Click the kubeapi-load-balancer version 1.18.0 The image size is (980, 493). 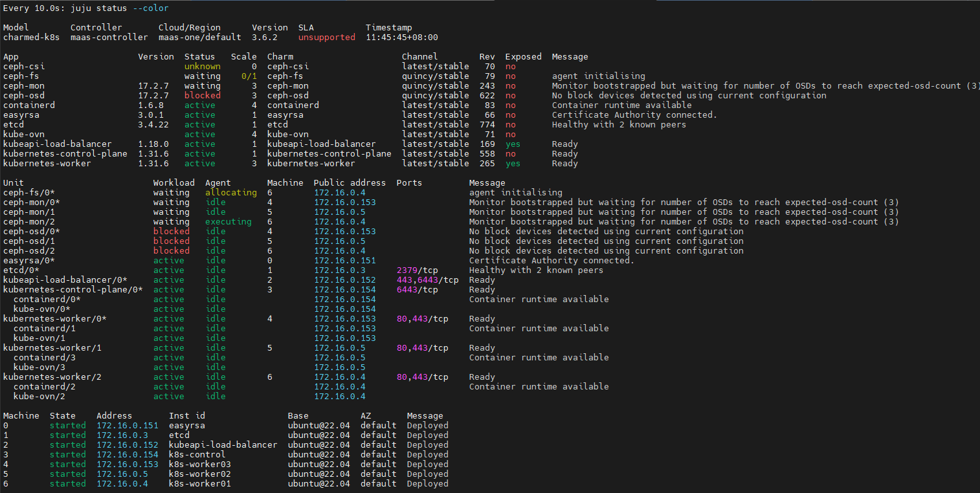click(153, 144)
